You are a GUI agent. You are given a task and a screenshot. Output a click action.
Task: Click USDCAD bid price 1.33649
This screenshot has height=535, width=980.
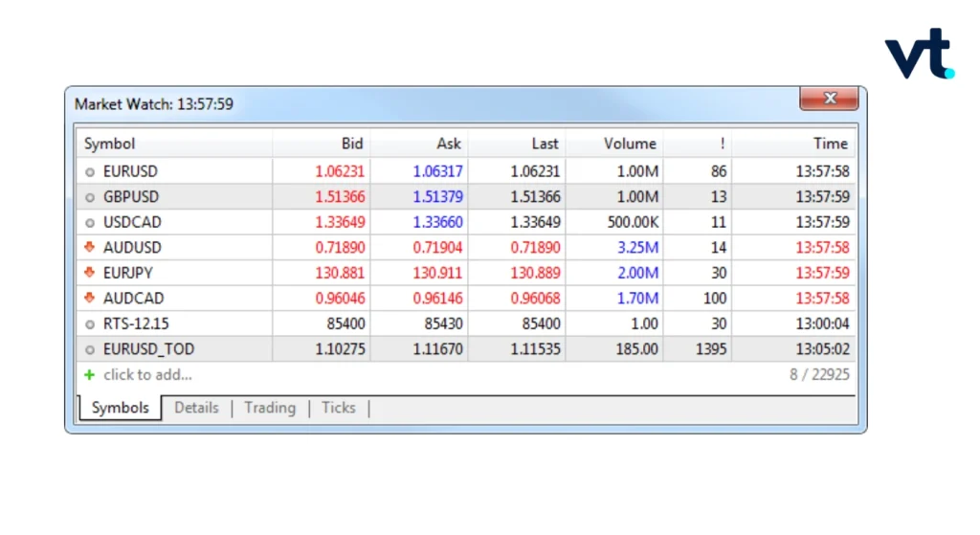340,222
